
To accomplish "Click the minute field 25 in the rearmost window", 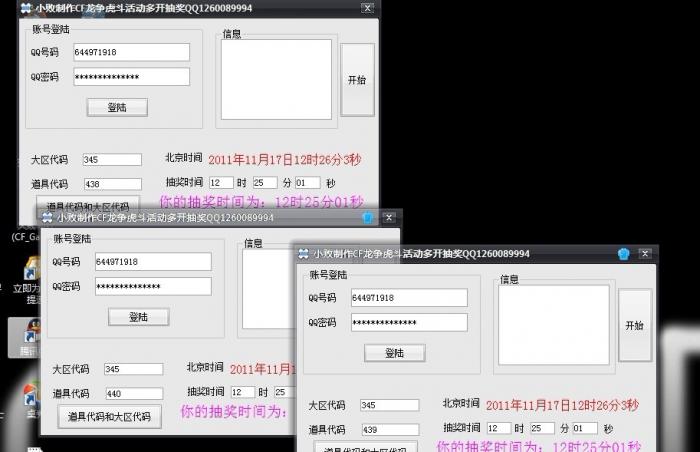I will pos(265,183).
